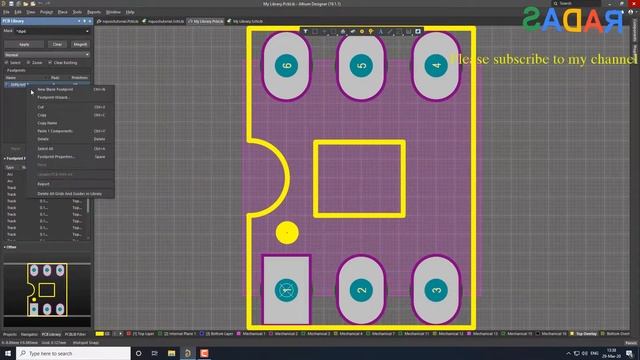Switch to the Projects panel tab
Image resolution: width=640 pixels, height=360 pixels.
tap(10, 334)
